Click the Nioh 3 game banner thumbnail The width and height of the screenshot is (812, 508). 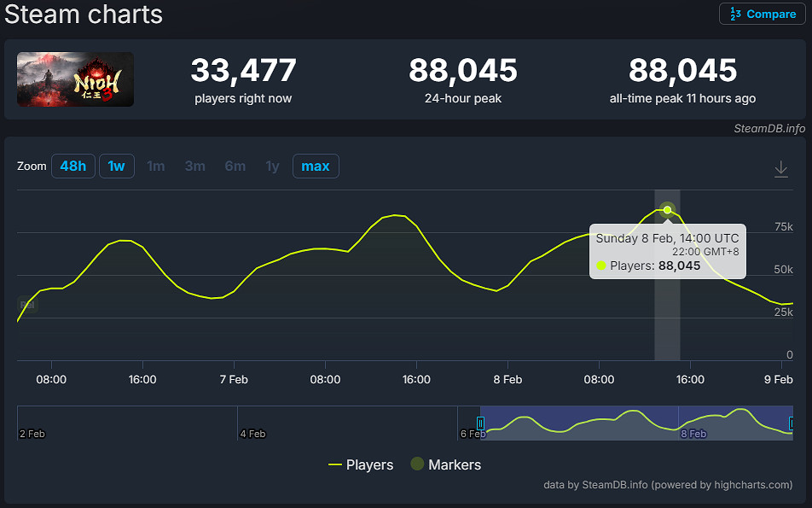pyautogui.click(x=74, y=80)
